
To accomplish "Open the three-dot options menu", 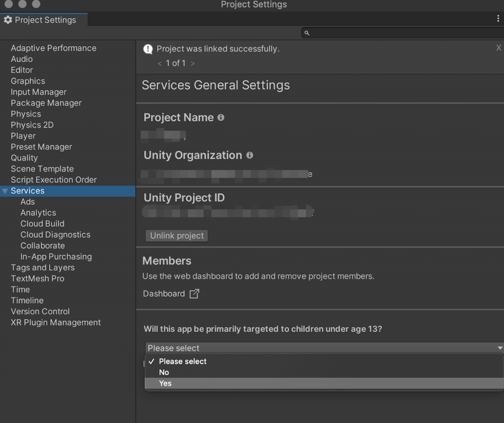I will [x=498, y=19].
